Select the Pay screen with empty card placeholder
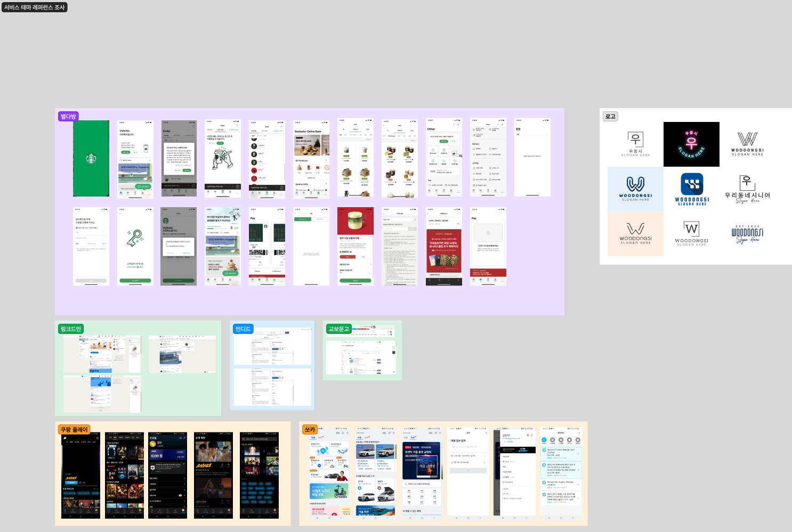The width and height of the screenshot is (792, 532). (x=488, y=247)
